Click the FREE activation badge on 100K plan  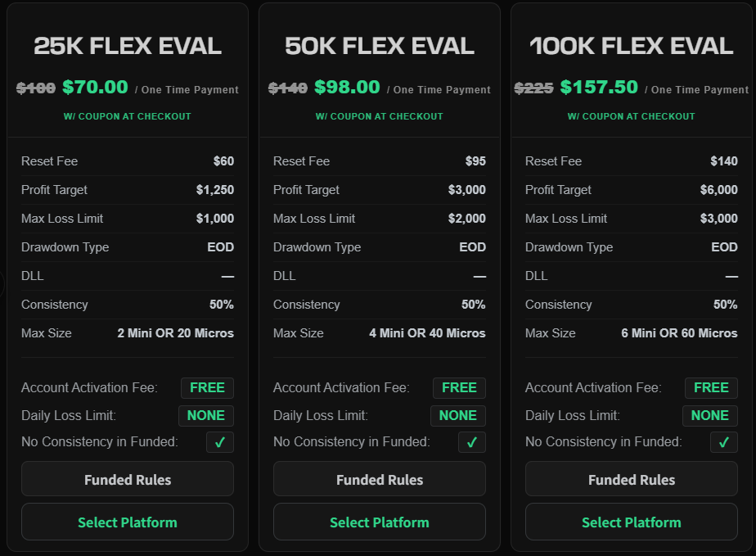coord(711,387)
